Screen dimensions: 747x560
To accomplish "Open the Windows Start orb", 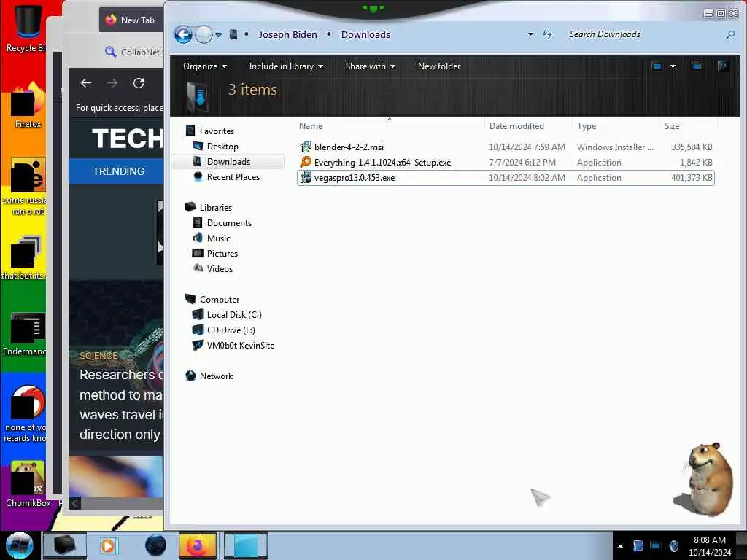I will pyautogui.click(x=20, y=545).
